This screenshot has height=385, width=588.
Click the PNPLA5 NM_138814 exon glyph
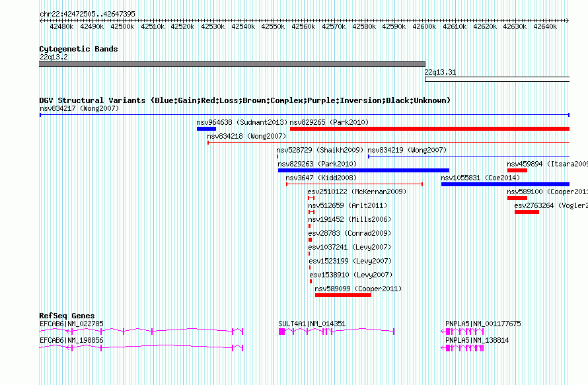pos(462,348)
